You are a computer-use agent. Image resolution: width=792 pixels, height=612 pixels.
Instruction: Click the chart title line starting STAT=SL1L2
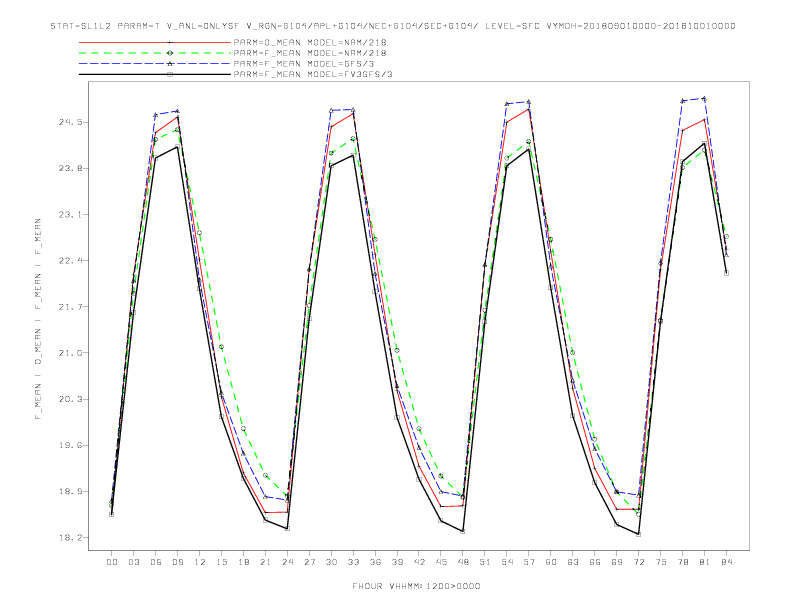[x=392, y=26]
